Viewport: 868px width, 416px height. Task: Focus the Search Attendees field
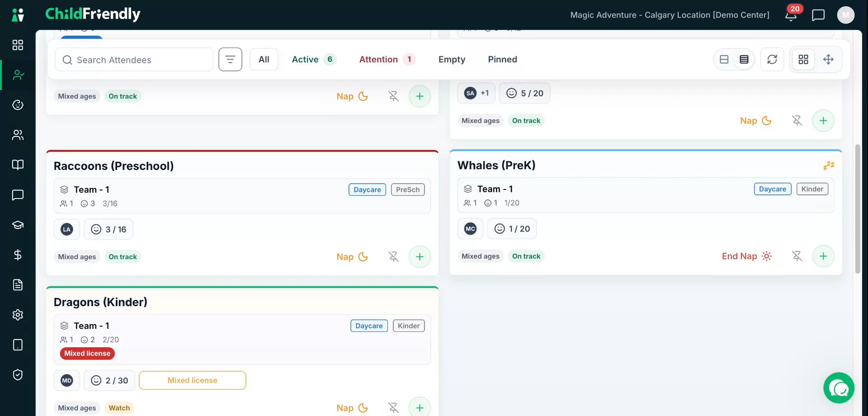[x=134, y=60]
